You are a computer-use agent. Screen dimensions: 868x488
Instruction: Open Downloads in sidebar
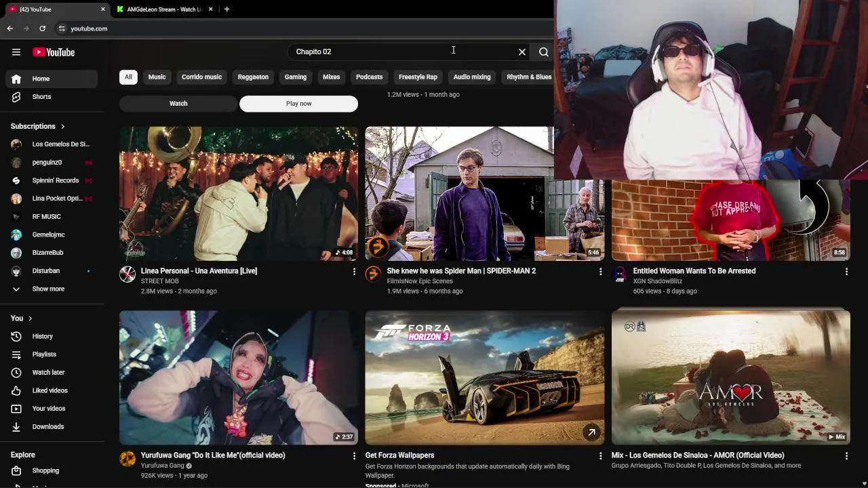[x=52, y=426]
